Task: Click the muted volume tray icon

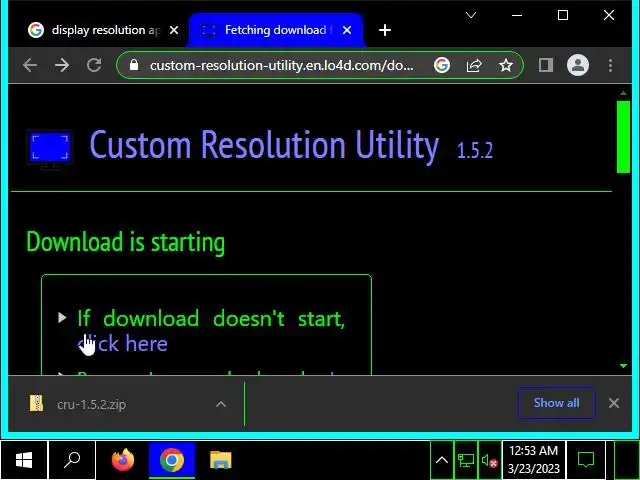Action: [489, 460]
